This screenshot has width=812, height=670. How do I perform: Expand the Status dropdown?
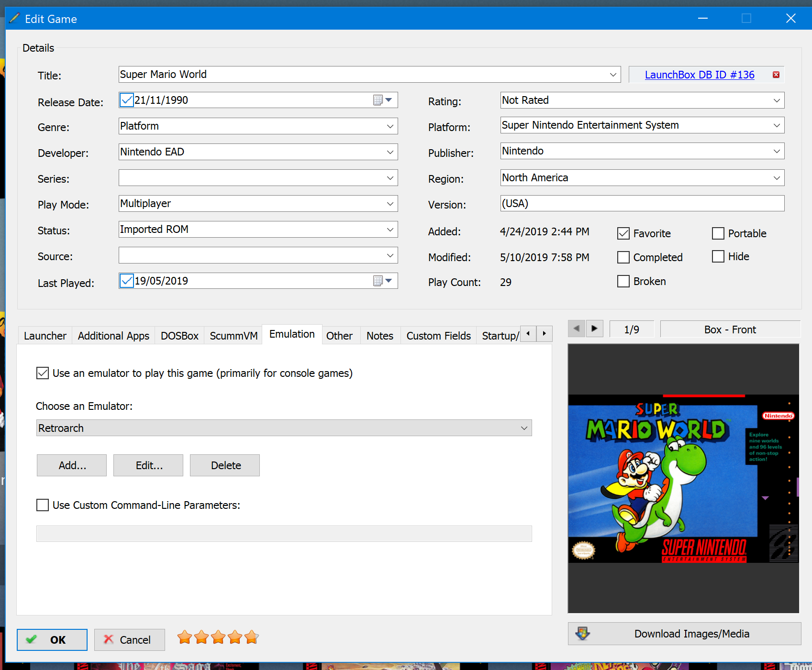390,230
